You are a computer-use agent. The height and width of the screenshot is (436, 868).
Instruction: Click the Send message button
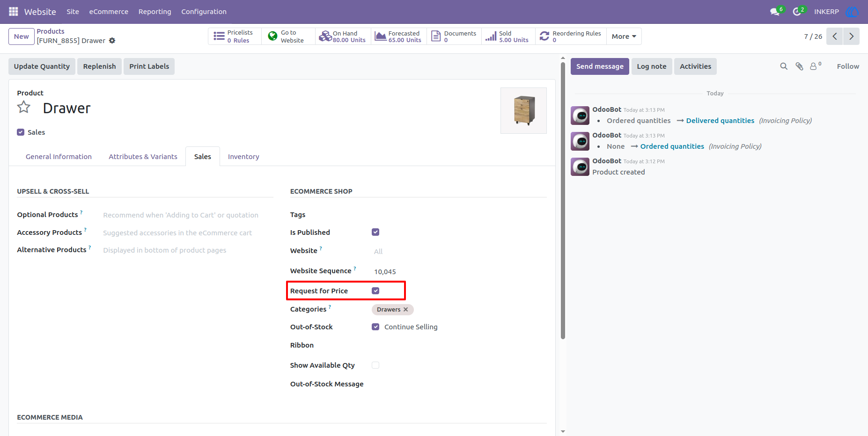pyautogui.click(x=600, y=66)
